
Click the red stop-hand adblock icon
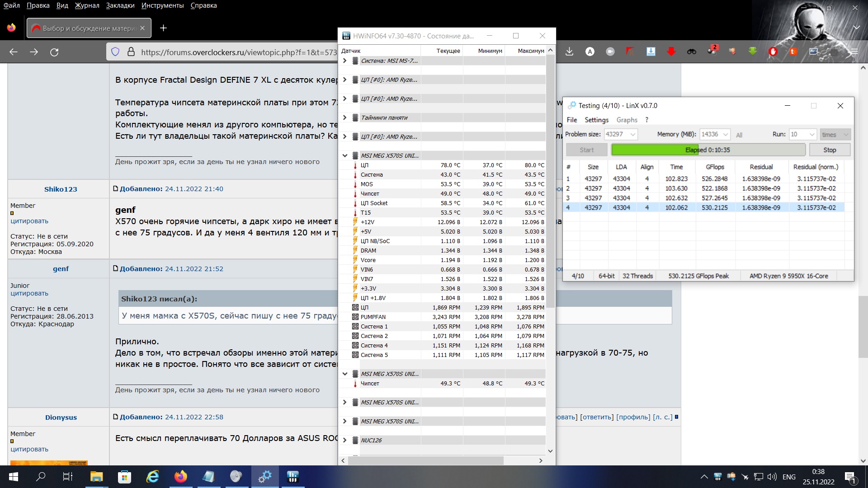773,52
